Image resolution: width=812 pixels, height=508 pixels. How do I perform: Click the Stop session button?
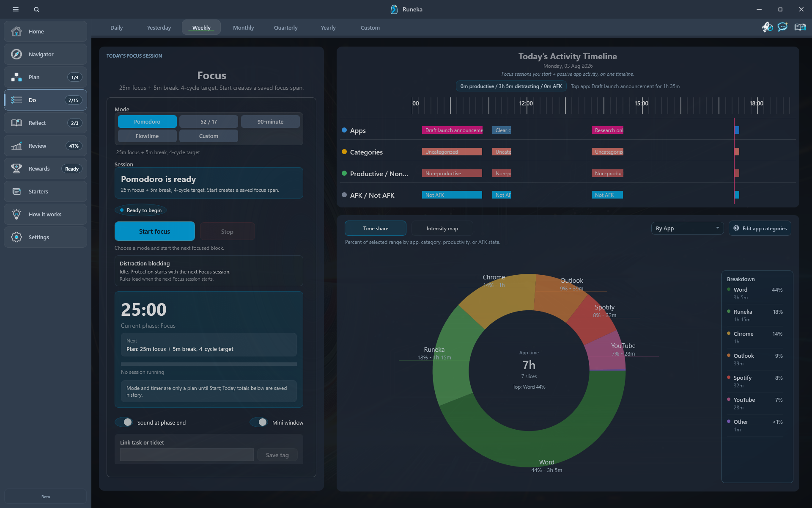coord(227,231)
